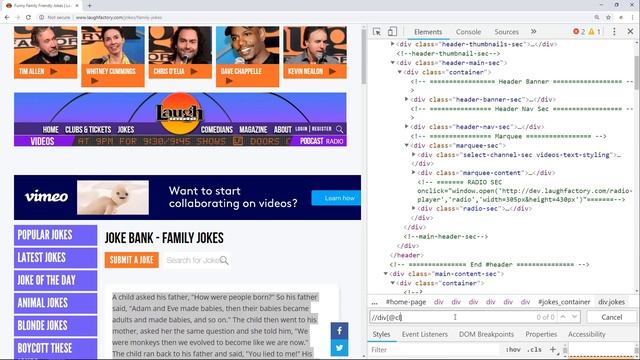Viewport: 640px width, 360px height.
Task: Click the joke search magnifier icon
Action: point(224,260)
